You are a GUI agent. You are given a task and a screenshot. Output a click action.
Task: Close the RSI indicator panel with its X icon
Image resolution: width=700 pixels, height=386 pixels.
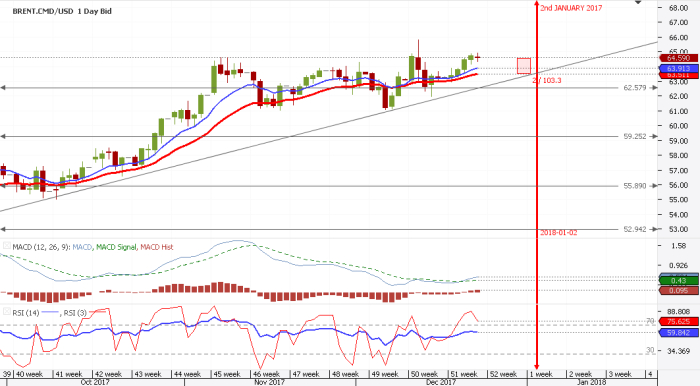pos(7,311)
